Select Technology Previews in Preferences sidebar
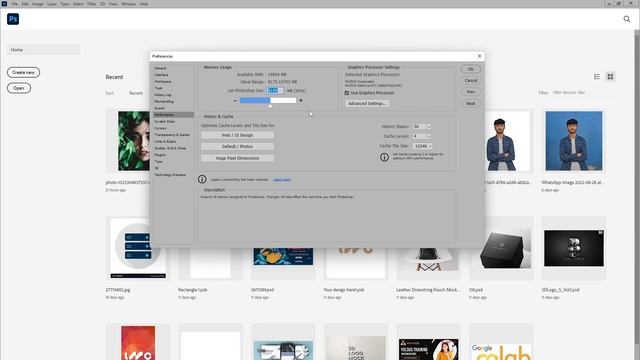 (x=170, y=175)
